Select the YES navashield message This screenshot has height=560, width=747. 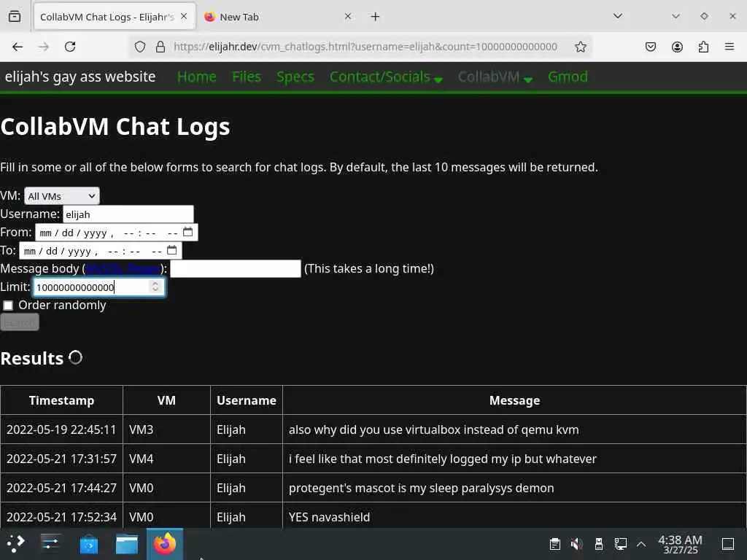[514, 516]
